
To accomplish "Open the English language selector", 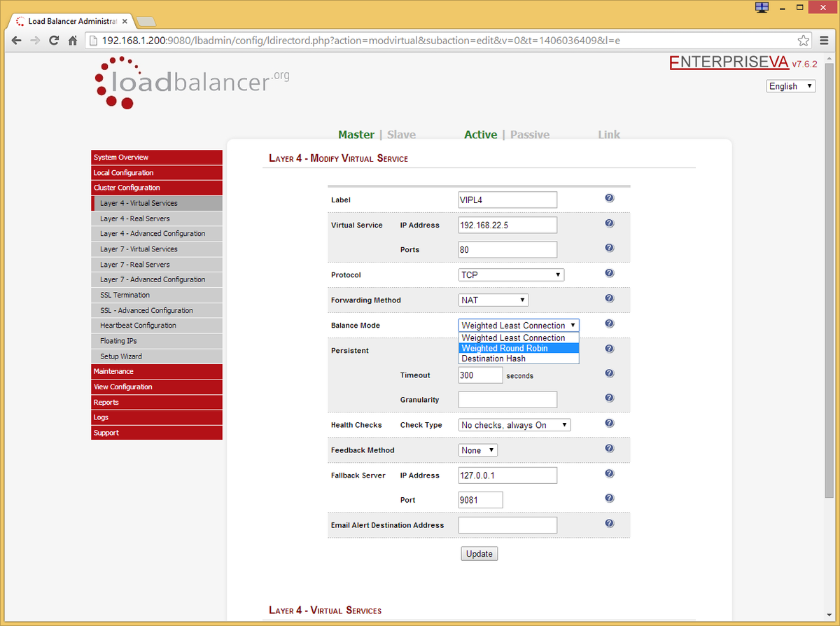I will click(790, 85).
